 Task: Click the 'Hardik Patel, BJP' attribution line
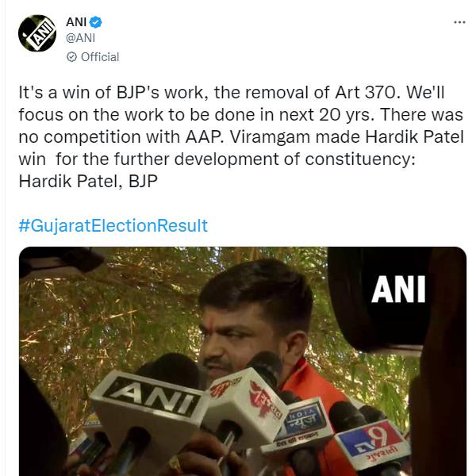88,181
